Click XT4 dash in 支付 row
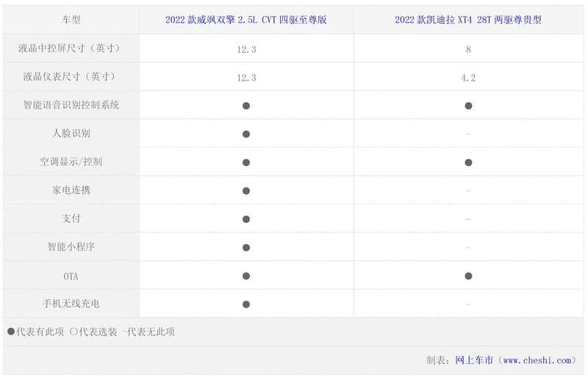 point(468,219)
